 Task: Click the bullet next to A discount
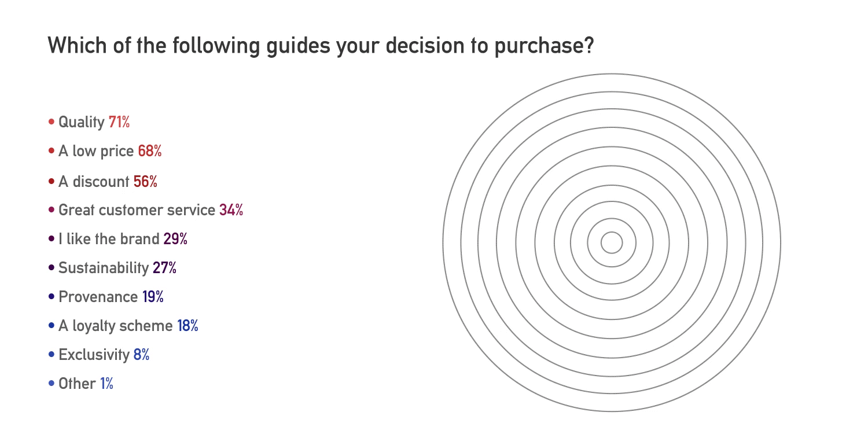click(52, 181)
